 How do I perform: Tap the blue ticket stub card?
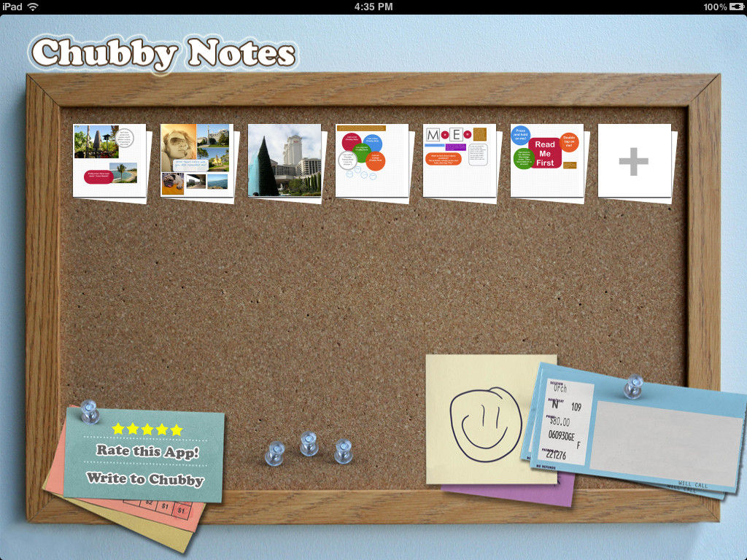pyautogui.click(x=636, y=429)
